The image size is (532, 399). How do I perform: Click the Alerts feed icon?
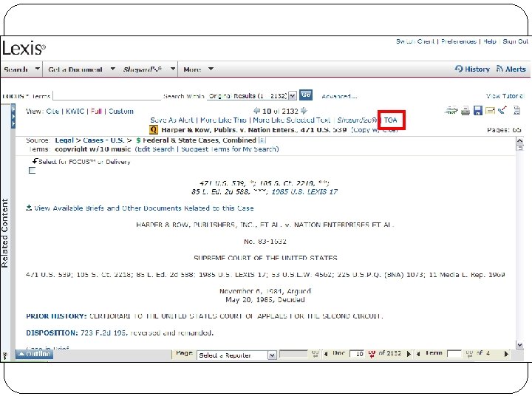point(499,69)
